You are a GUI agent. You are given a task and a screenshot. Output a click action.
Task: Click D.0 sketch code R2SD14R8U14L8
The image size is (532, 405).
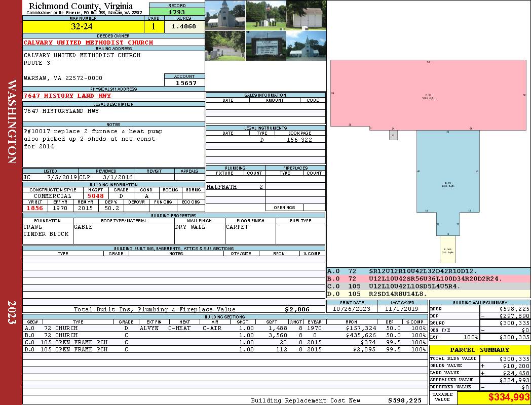coord(398,294)
